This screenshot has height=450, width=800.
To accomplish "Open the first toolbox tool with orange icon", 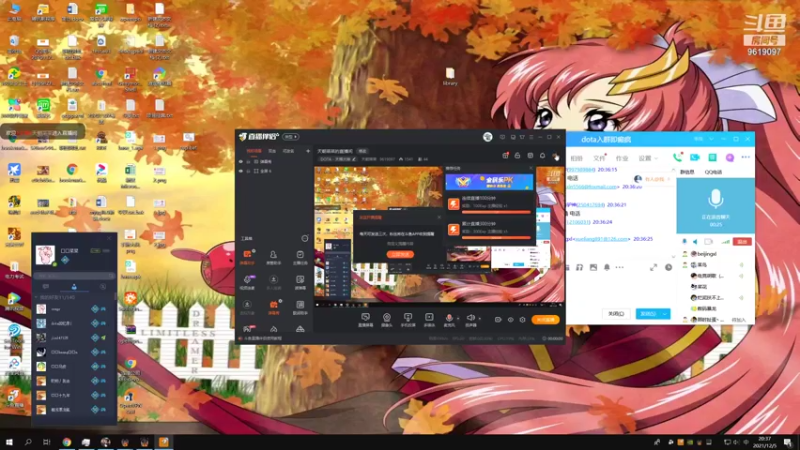I will [247, 257].
